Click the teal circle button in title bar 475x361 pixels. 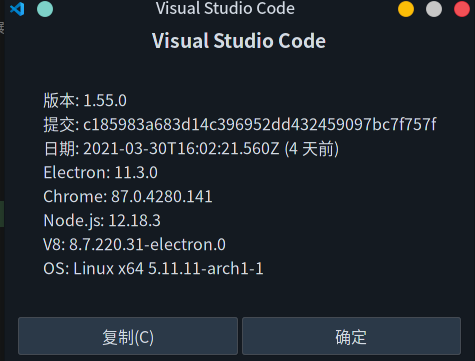click(x=45, y=9)
